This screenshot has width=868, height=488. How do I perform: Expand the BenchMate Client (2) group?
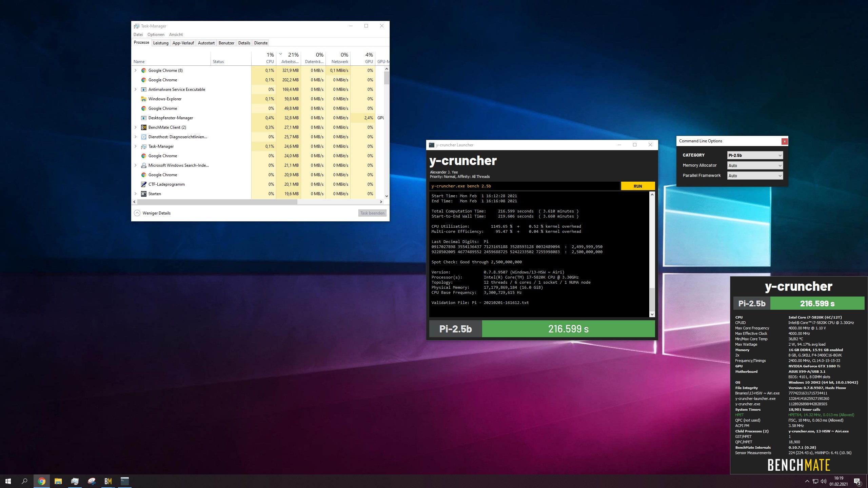click(x=136, y=127)
